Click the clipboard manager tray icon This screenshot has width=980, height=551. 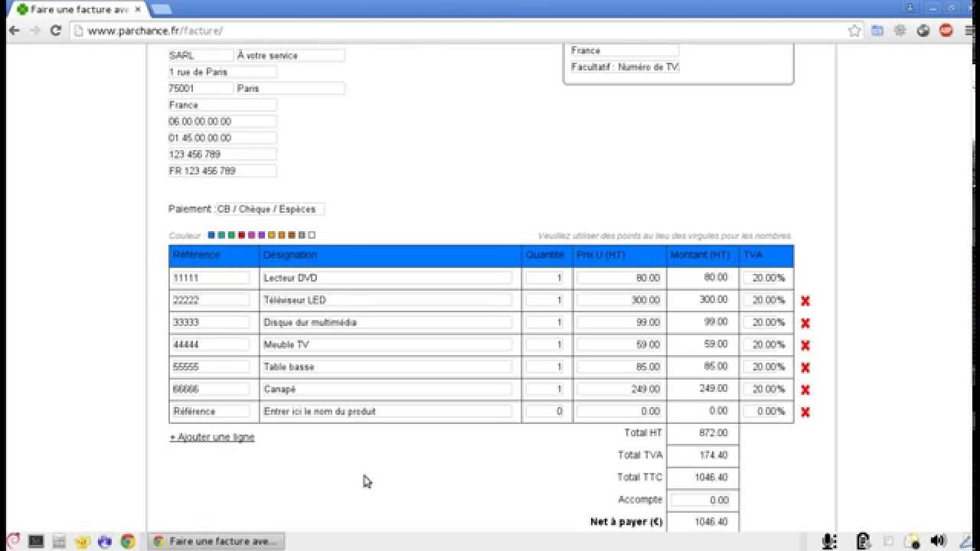(x=863, y=541)
